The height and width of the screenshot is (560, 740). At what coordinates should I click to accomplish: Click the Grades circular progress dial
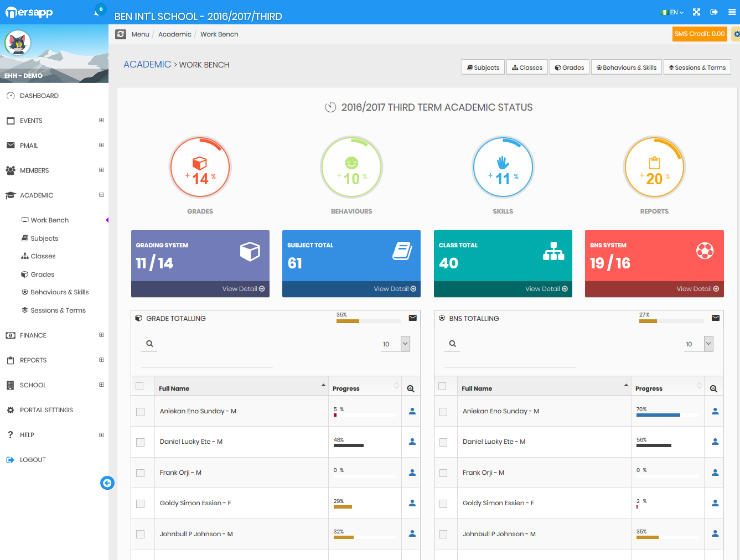point(200,167)
